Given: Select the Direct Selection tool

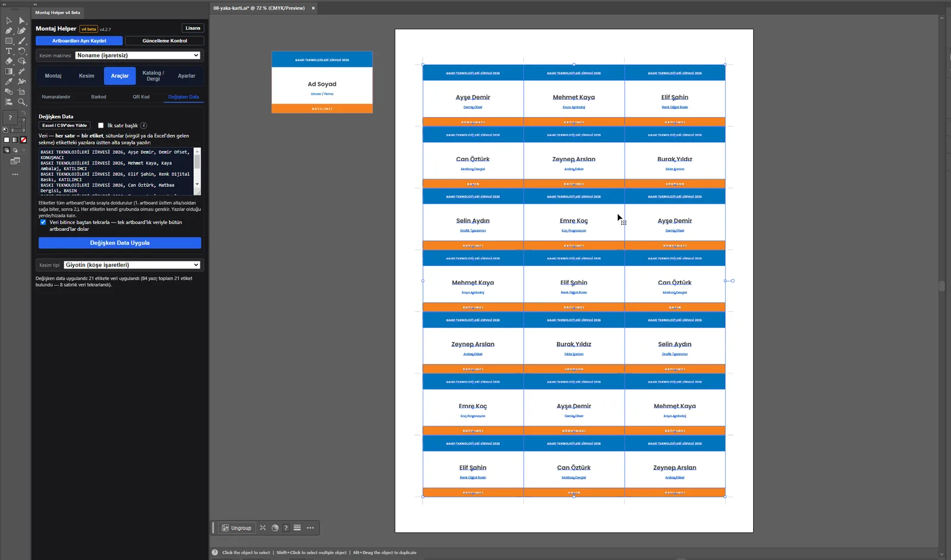Looking at the screenshot, I should pyautogui.click(x=22, y=20).
